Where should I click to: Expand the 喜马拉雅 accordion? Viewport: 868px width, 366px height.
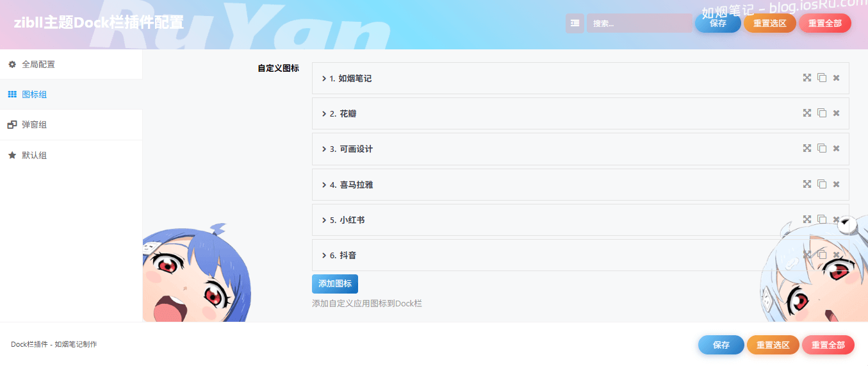tap(356, 185)
